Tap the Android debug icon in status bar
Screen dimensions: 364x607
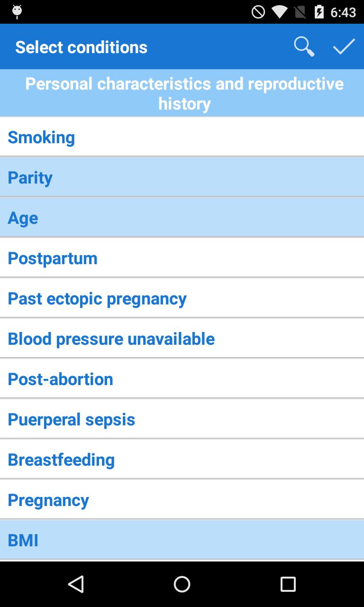coord(17,12)
